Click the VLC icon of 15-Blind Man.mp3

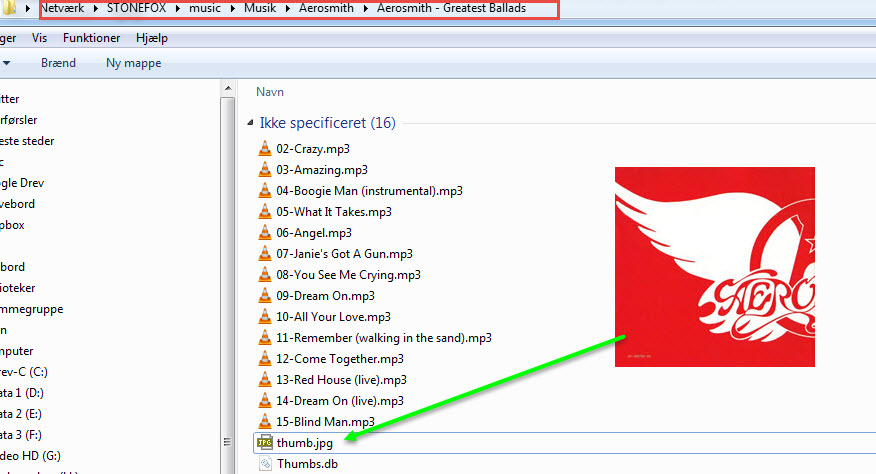tap(265, 421)
